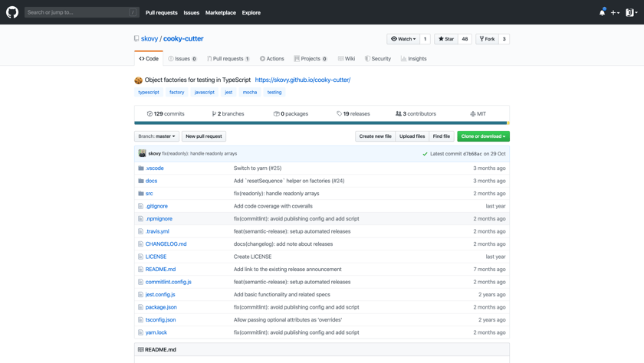
Task: Click Find file button
Action: click(x=441, y=136)
